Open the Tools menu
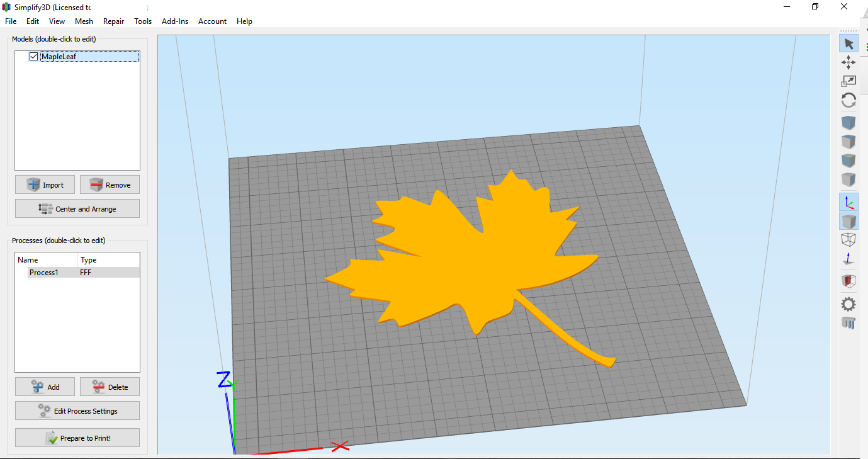 (143, 21)
